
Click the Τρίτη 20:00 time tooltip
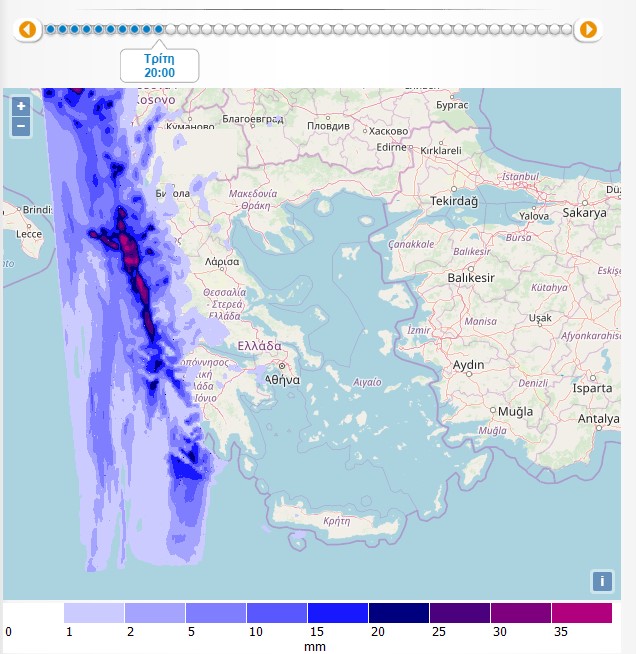[x=159, y=66]
